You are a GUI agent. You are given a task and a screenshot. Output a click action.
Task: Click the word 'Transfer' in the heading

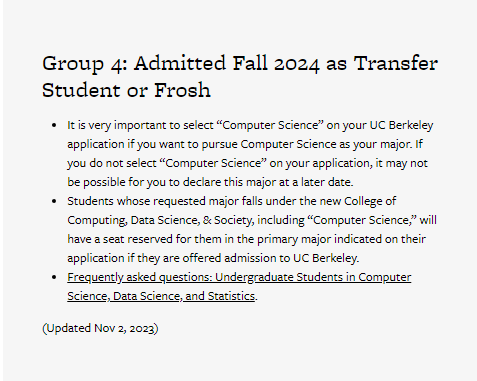(x=396, y=63)
